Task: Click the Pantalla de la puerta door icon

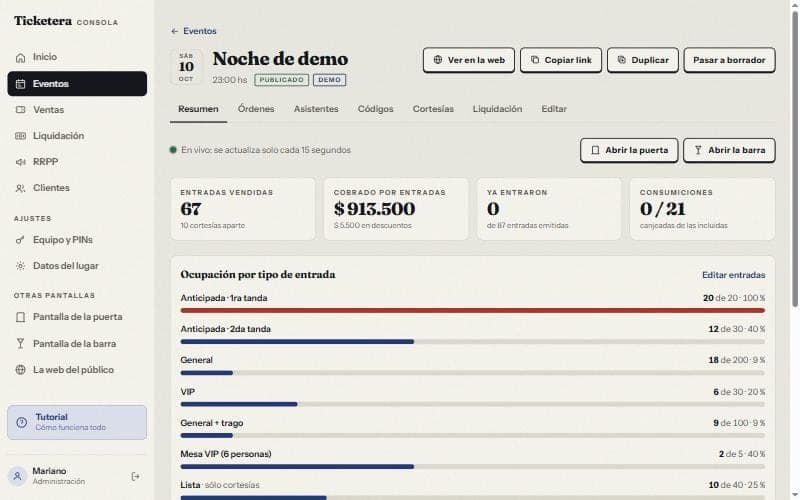Action: click(x=20, y=317)
